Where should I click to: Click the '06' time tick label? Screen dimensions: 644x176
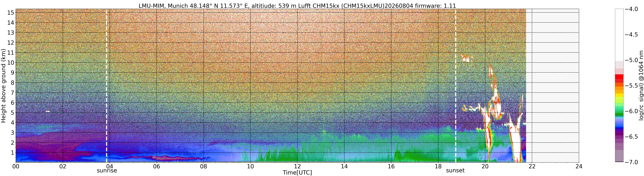[x=156, y=166]
